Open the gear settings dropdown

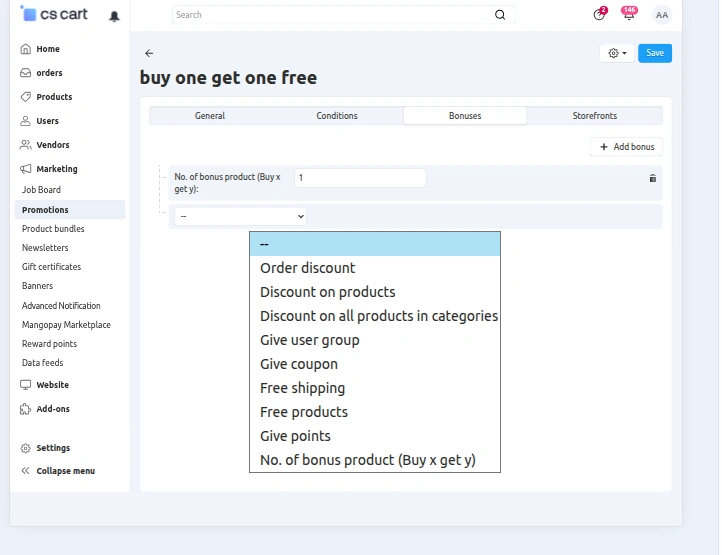pos(617,53)
